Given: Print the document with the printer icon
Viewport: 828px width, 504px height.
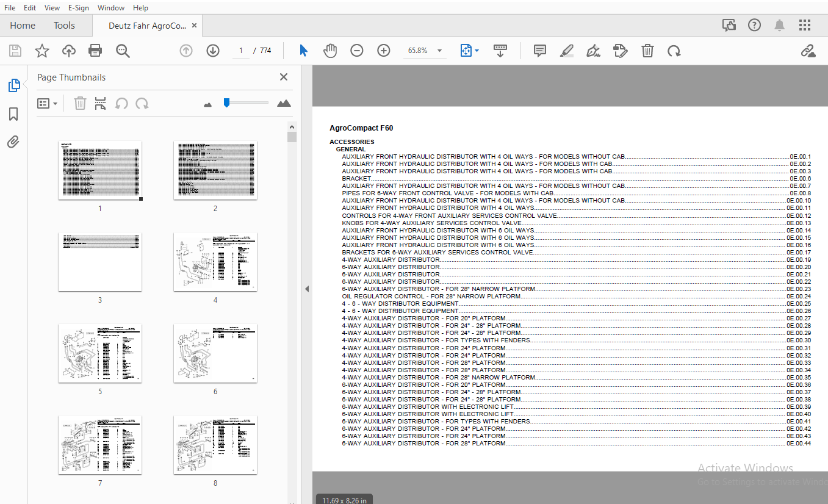Looking at the screenshot, I should 95,51.
